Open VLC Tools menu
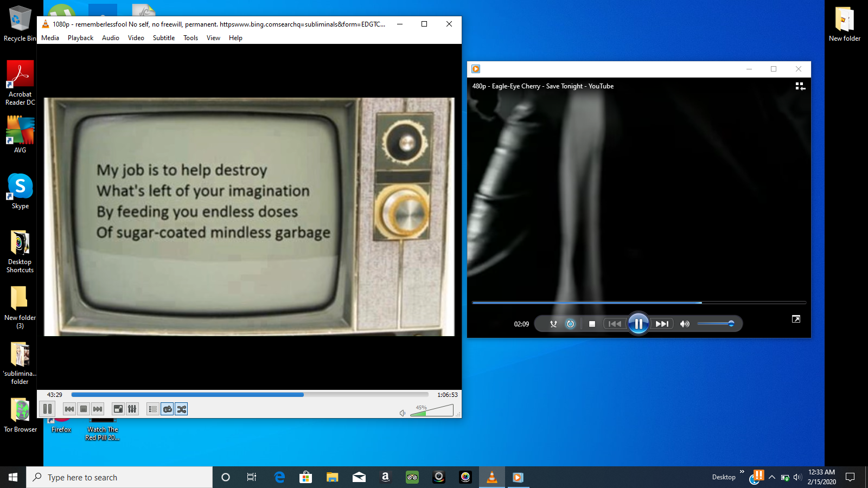 [x=190, y=38]
